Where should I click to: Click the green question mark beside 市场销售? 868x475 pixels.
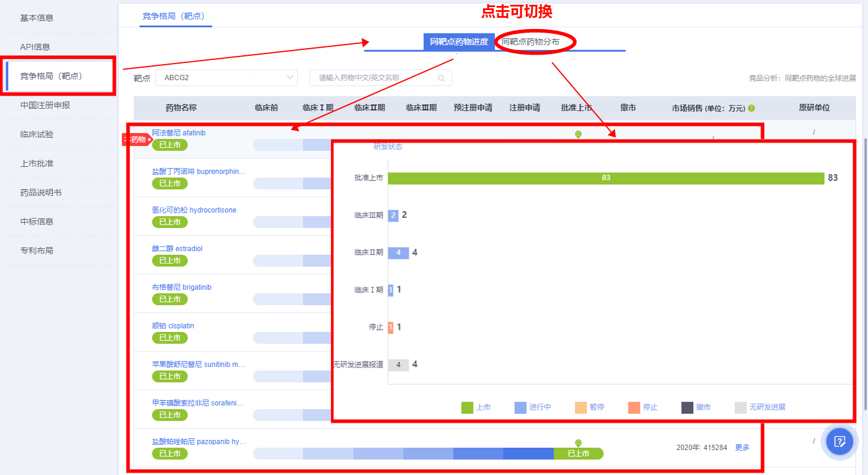752,108
